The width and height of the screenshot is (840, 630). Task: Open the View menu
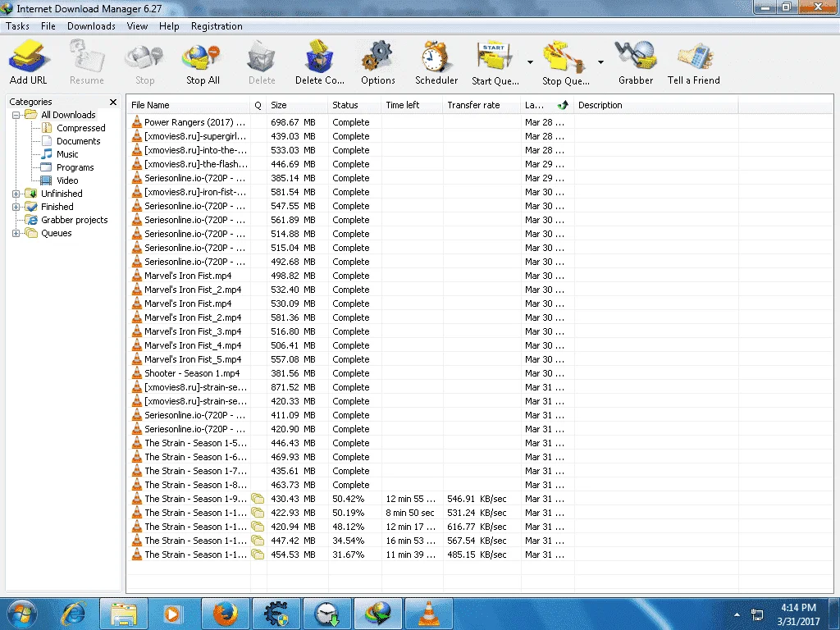coord(137,26)
